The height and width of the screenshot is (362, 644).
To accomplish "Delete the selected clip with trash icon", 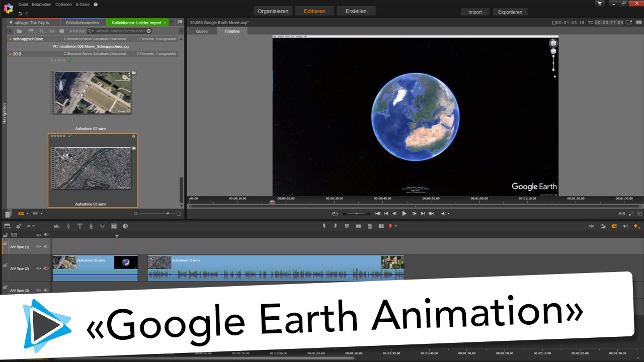I will (370, 226).
